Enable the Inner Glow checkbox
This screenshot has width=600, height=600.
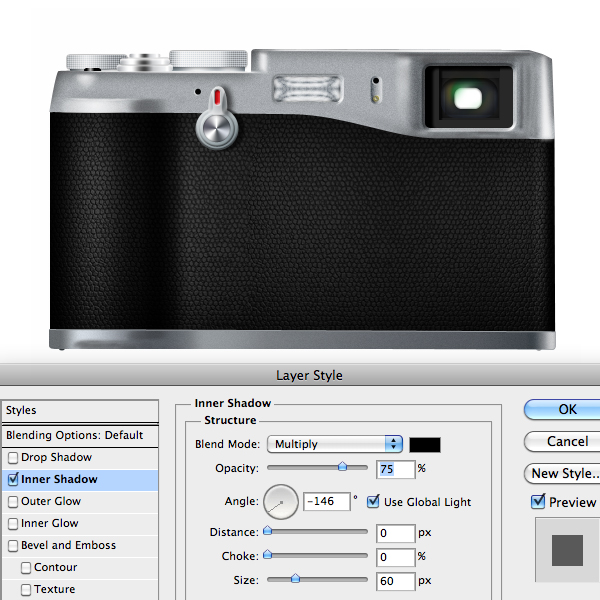click(x=13, y=523)
